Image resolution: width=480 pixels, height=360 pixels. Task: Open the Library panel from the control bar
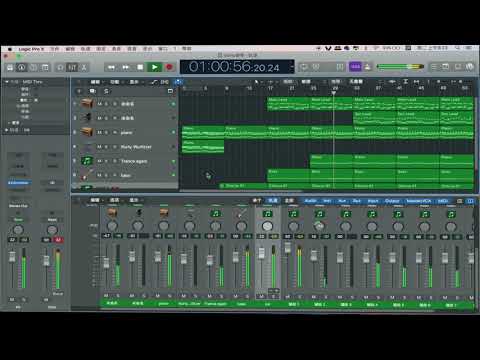[x=10, y=68]
